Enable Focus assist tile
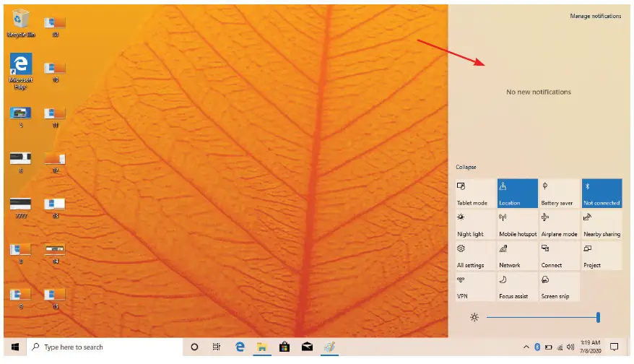Viewport: 634px width, 364px height. [x=518, y=287]
